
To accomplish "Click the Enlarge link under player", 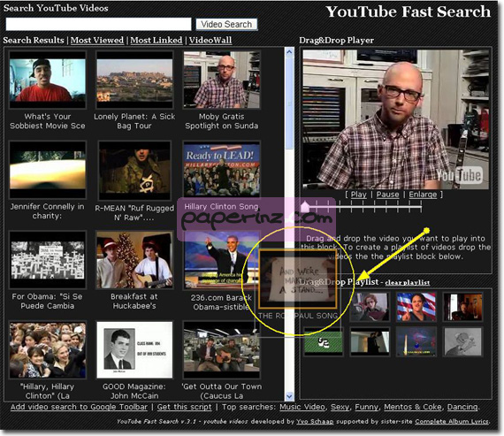I will point(423,195).
